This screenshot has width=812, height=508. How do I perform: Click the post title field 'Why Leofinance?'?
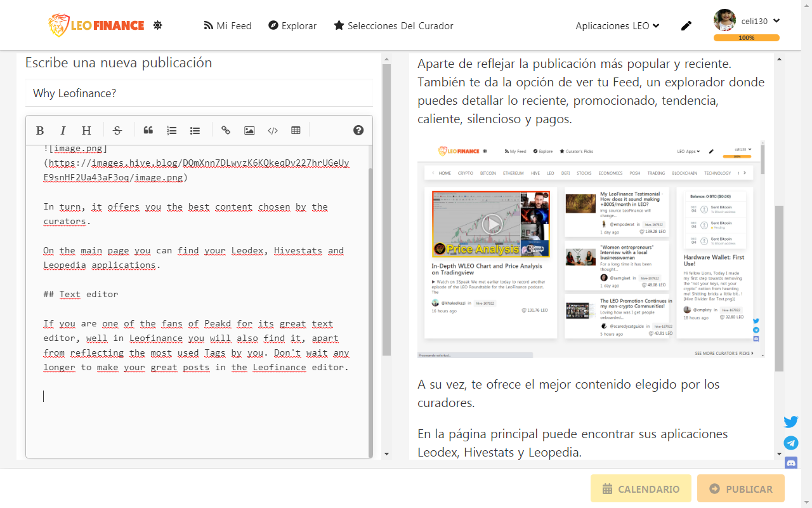[x=199, y=93]
